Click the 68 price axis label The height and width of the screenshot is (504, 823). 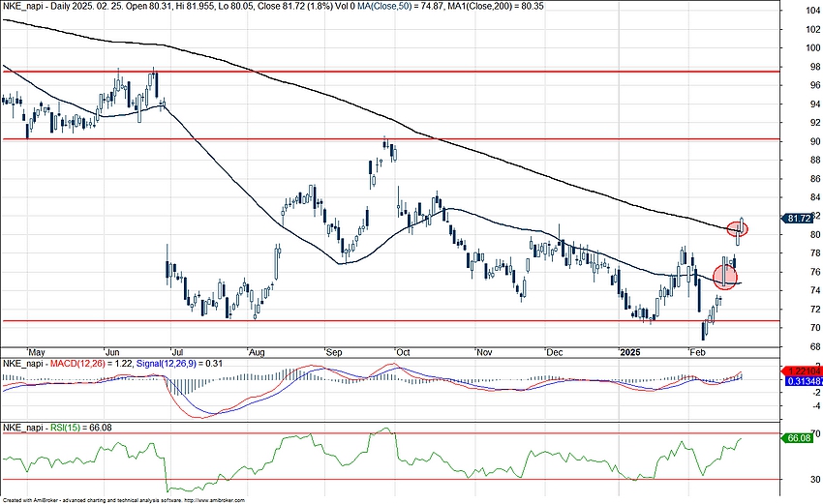(x=815, y=346)
